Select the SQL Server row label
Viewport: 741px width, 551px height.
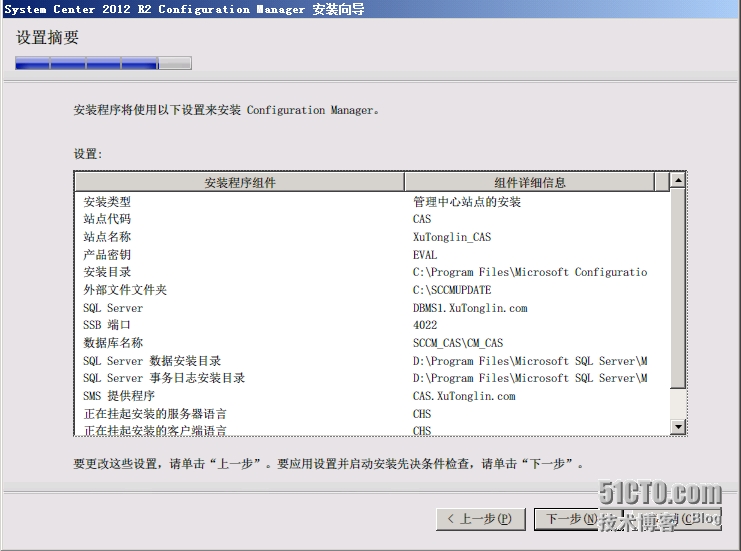113,308
